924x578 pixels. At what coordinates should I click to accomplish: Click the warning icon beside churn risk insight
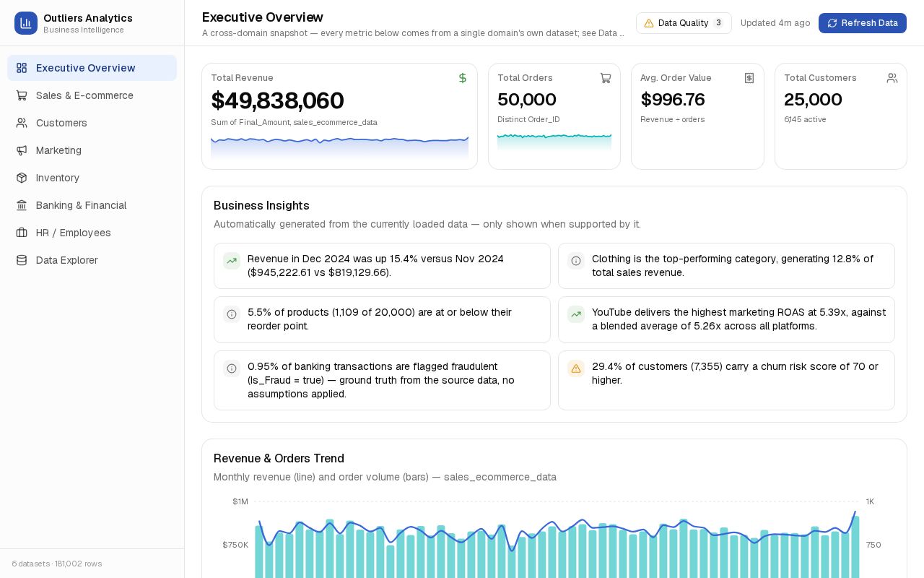click(576, 368)
